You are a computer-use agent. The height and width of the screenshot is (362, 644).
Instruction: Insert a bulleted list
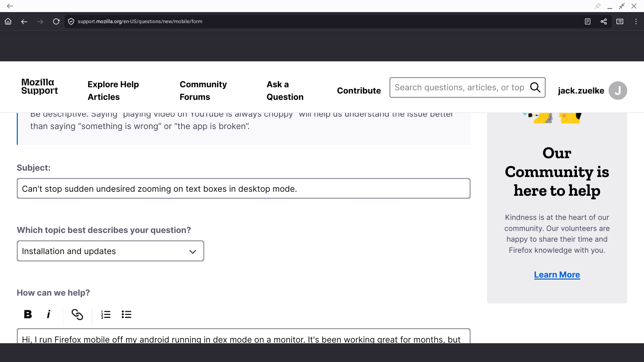(126, 314)
